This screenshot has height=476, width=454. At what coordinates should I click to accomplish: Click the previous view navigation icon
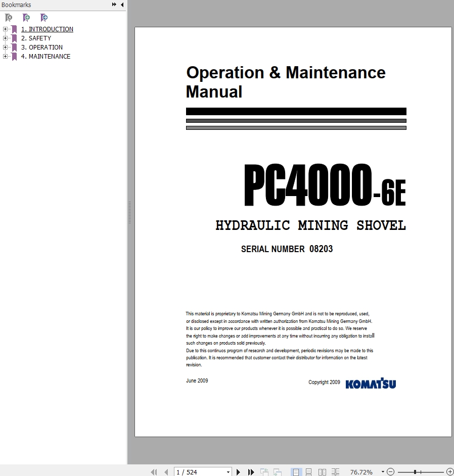(x=264, y=472)
